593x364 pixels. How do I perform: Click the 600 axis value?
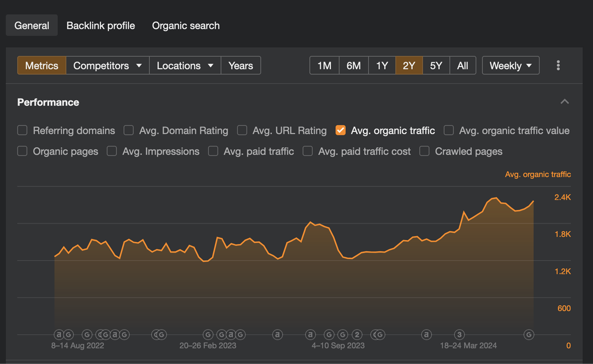coord(564,308)
